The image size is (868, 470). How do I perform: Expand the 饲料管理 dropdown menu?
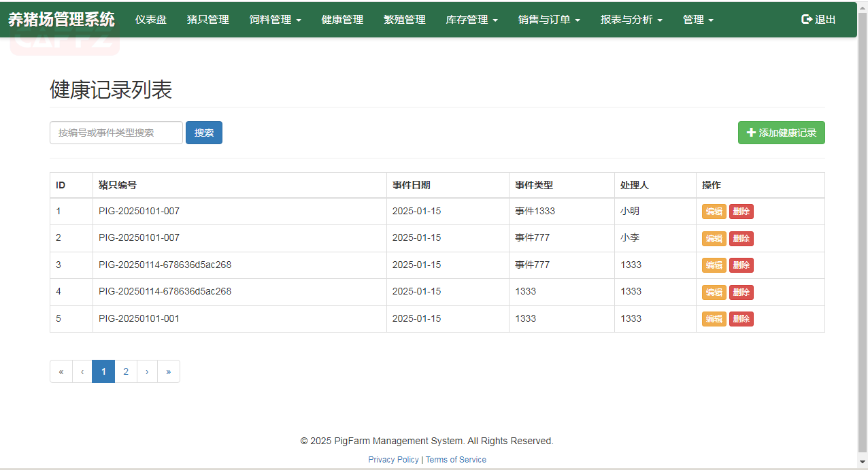pos(275,20)
